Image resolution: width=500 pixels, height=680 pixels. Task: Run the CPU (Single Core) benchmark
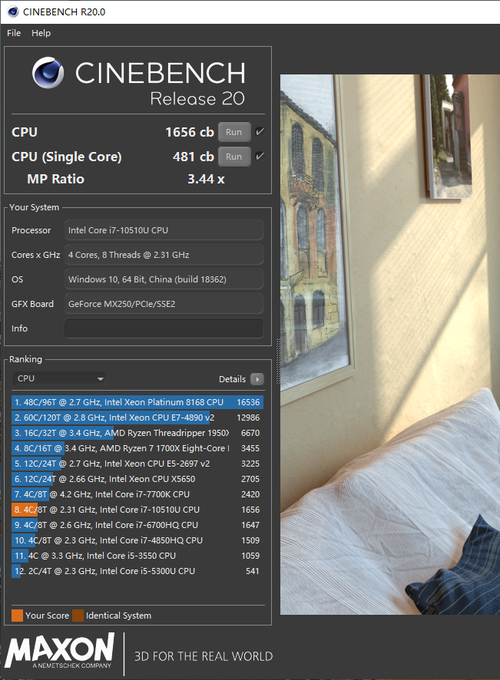(234, 157)
